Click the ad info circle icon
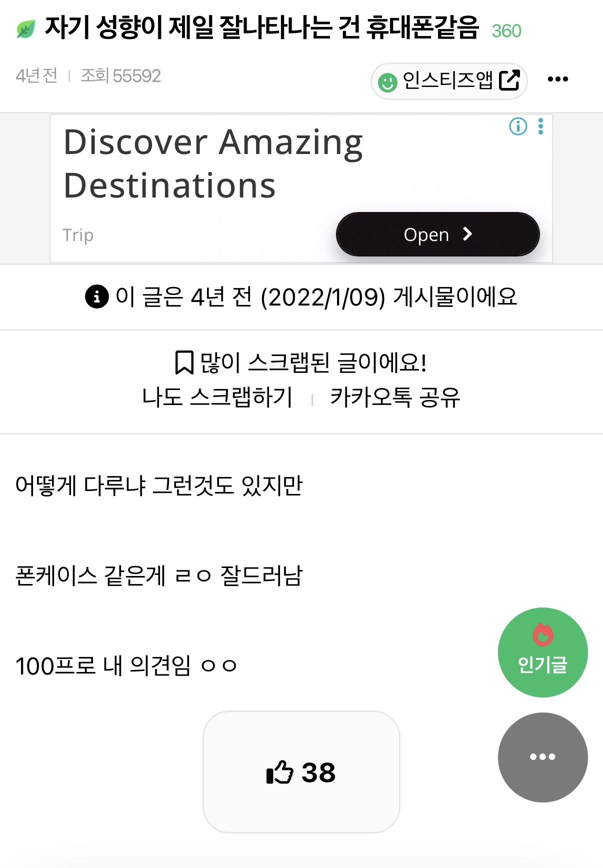 point(518,126)
